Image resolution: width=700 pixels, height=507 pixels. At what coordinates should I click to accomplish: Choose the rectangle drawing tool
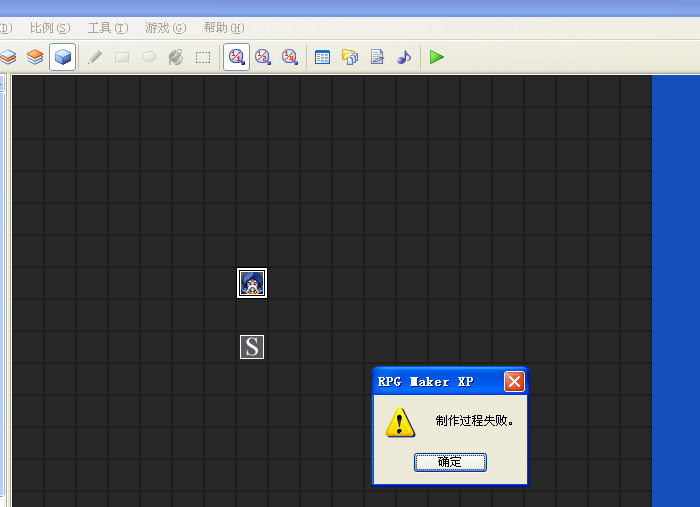[x=122, y=57]
